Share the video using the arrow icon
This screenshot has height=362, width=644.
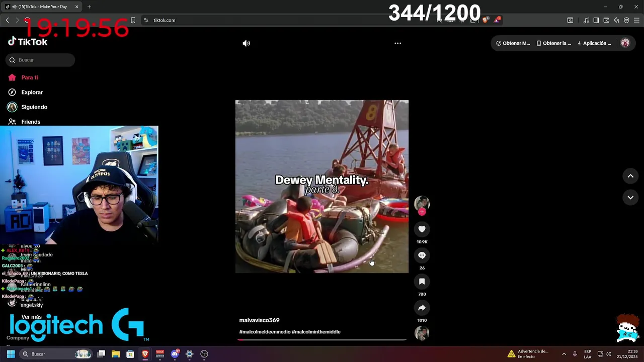tap(422, 308)
